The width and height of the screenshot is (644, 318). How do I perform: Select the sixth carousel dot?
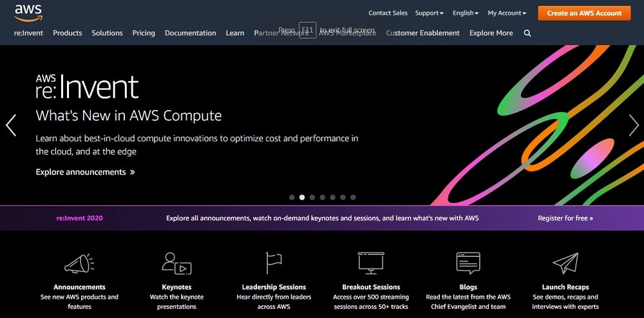coord(343,198)
